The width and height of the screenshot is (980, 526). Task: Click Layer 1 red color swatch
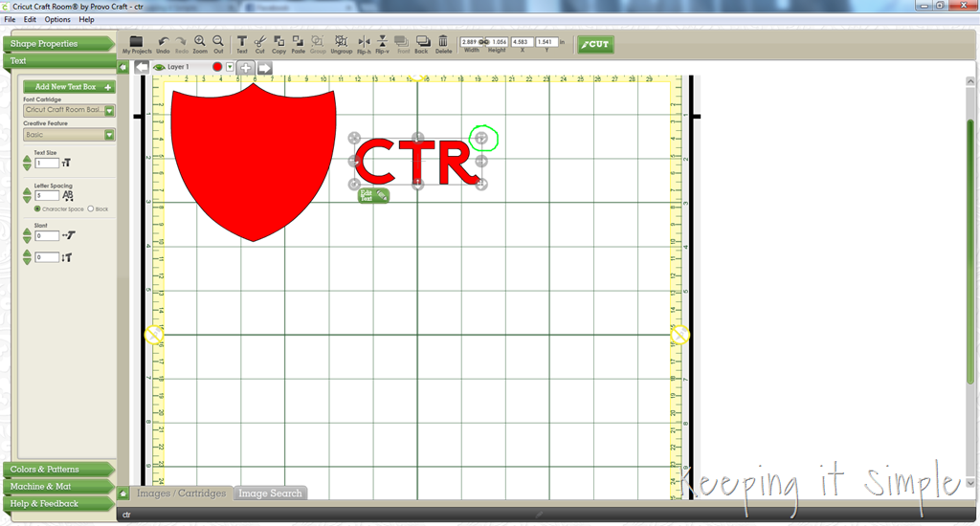pos(217,67)
